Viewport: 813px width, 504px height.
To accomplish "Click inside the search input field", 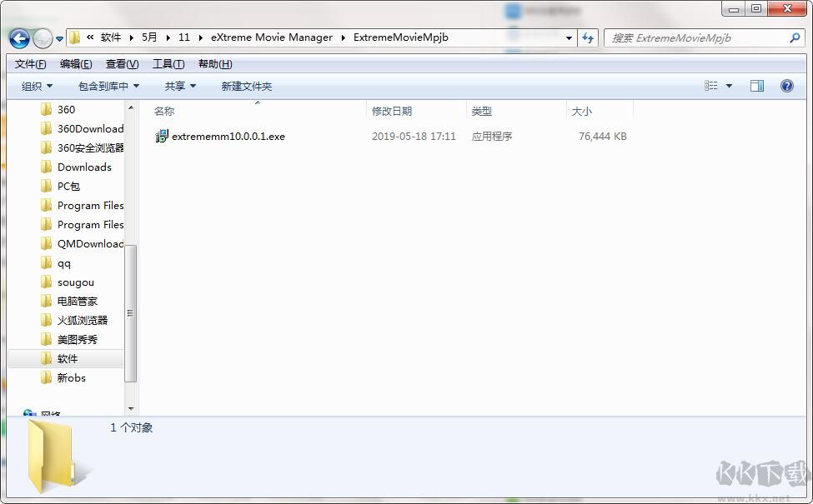I will click(692, 38).
